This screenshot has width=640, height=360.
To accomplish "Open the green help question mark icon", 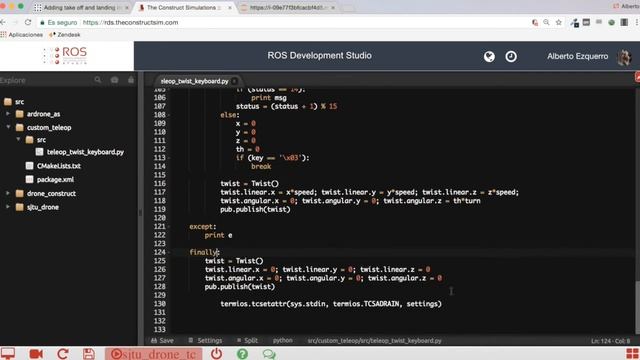I will click(x=242, y=354).
